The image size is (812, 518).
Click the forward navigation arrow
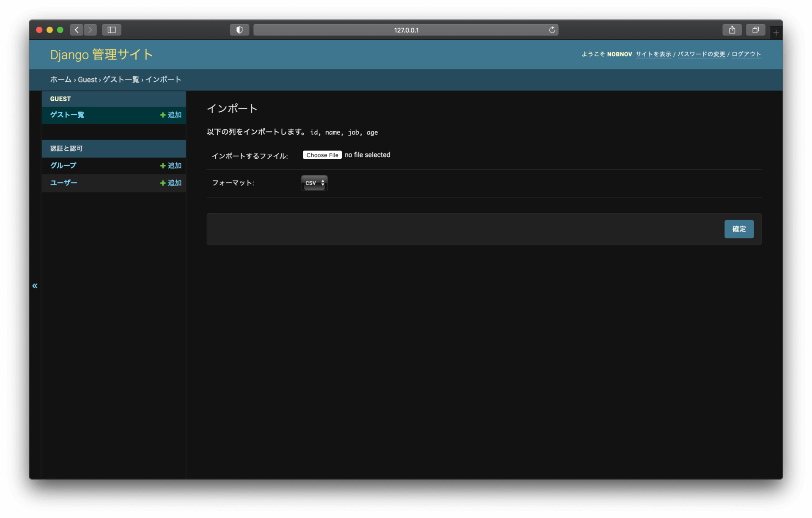click(90, 30)
